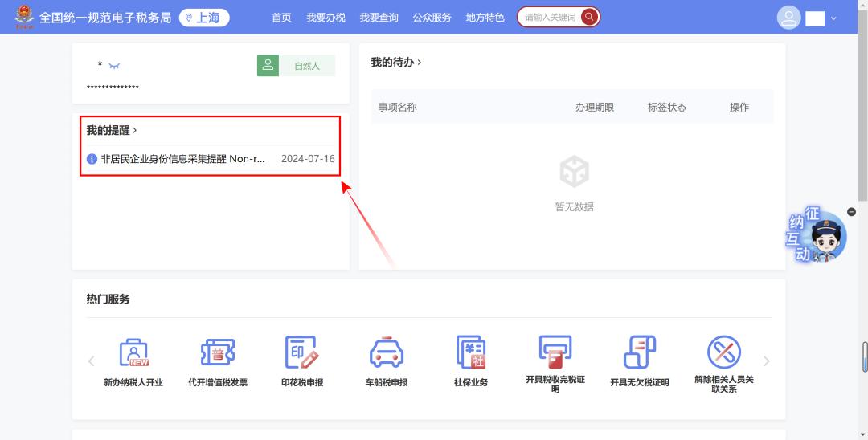Collapse the 征纳互动 assistant with minus button

coord(852,211)
